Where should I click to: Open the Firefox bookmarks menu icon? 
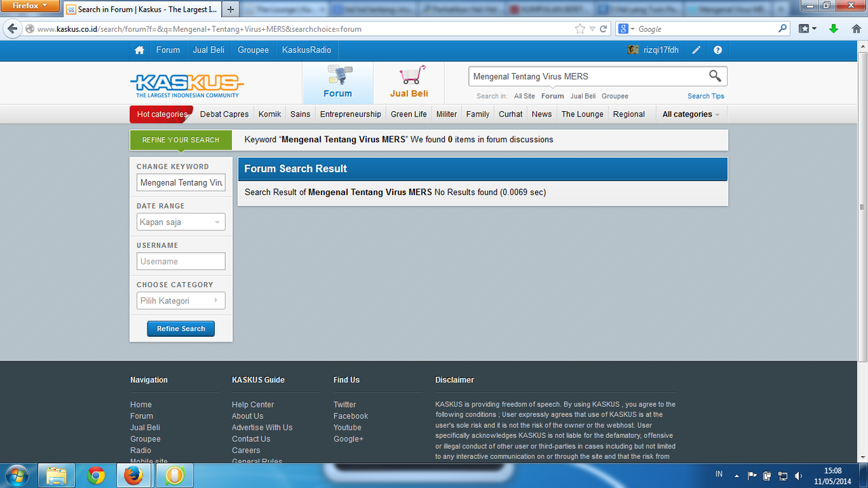[807, 29]
